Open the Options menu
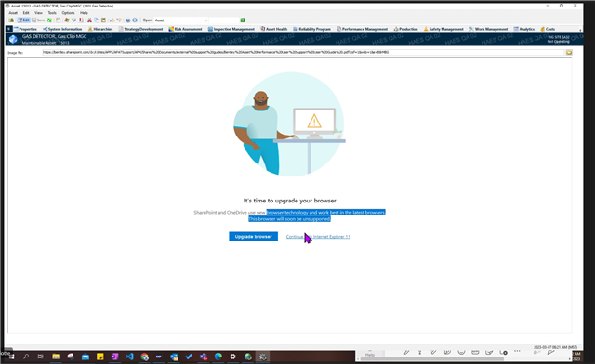Image resolution: width=595 pixels, height=364 pixels. 68,13
